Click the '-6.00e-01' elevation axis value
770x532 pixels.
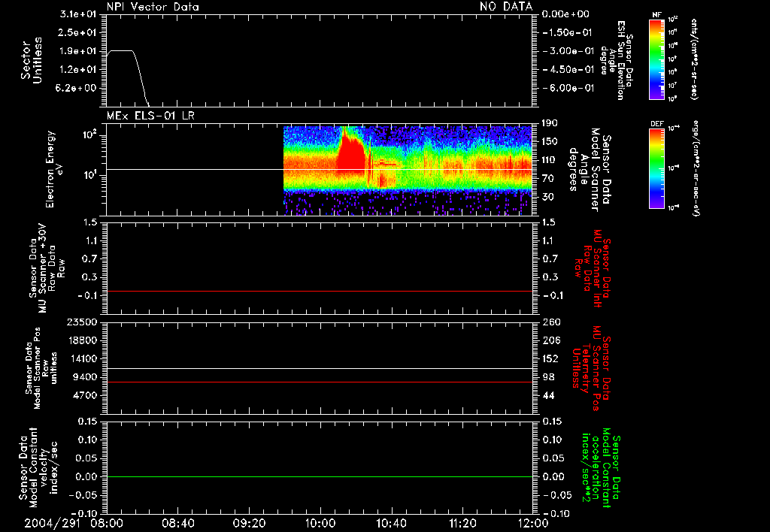pos(568,88)
